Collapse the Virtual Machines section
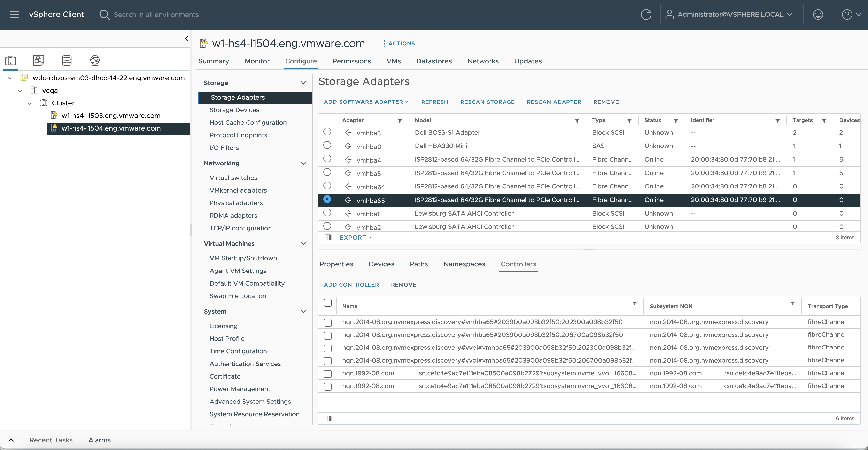This screenshot has width=868, height=450. pyautogui.click(x=303, y=244)
